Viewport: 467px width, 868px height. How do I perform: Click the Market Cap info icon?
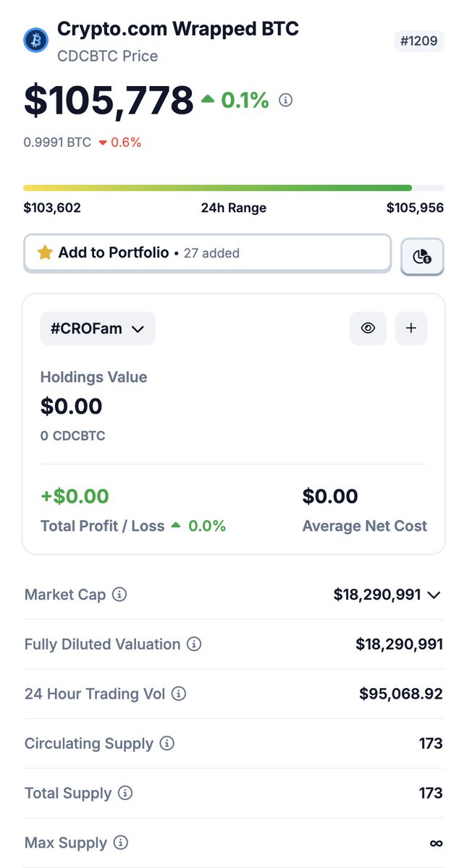tap(120, 595)
